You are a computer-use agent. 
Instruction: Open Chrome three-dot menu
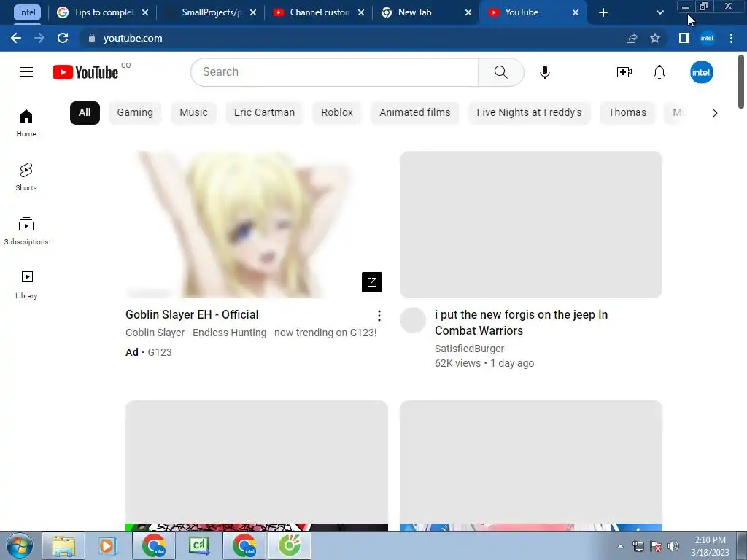tap(731, 38)
